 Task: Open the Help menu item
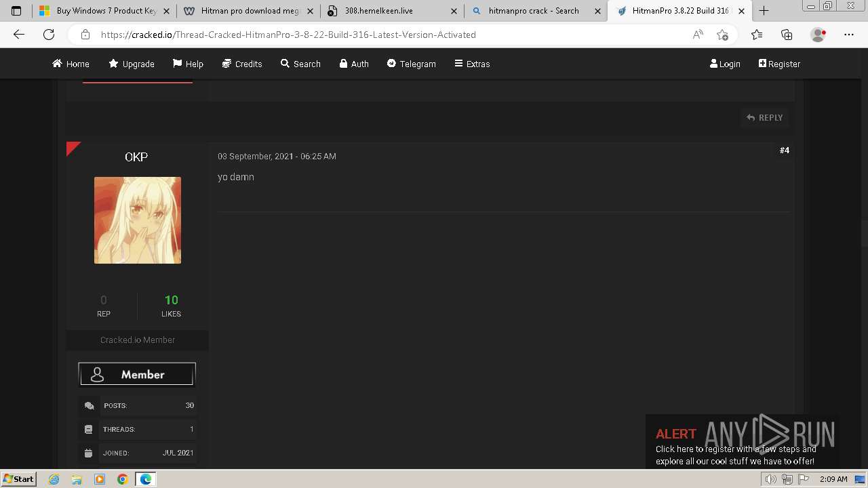[x=188, y=64]
